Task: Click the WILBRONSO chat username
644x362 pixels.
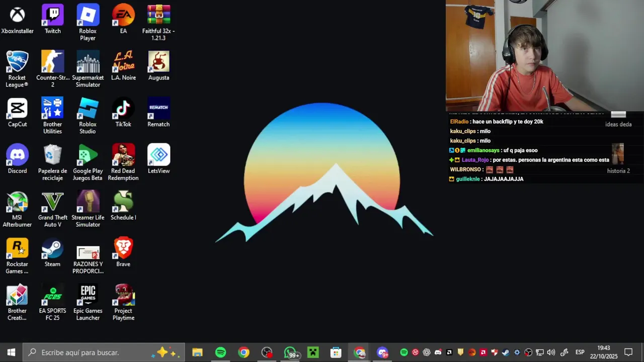Action: pyautogui.click(x=465, y=169)
